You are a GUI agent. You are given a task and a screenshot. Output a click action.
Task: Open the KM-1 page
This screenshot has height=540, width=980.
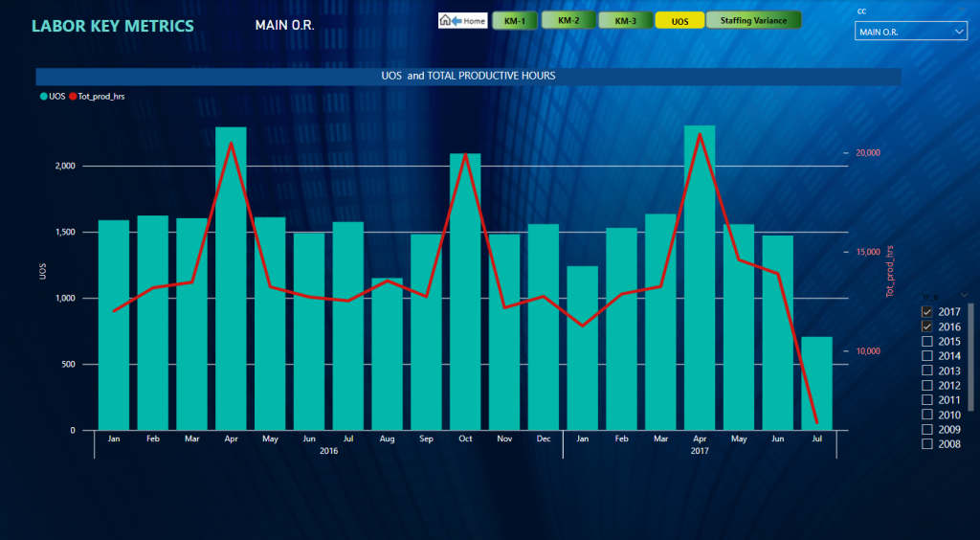[515, 20]
